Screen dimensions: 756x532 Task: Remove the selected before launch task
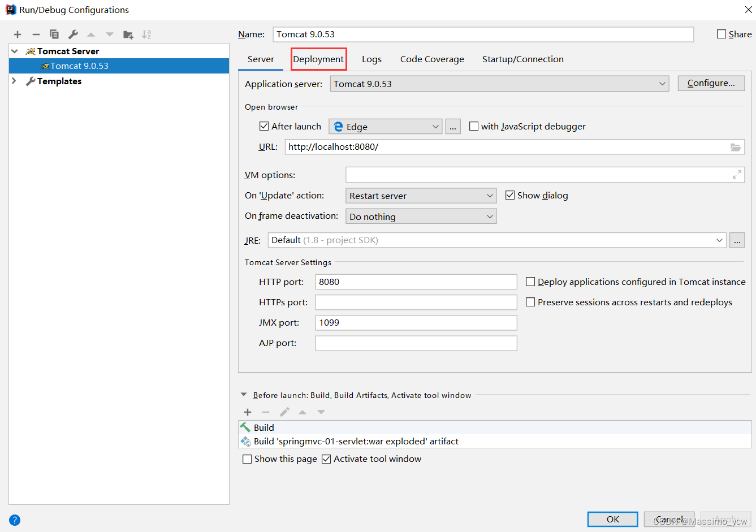[266, 412]
